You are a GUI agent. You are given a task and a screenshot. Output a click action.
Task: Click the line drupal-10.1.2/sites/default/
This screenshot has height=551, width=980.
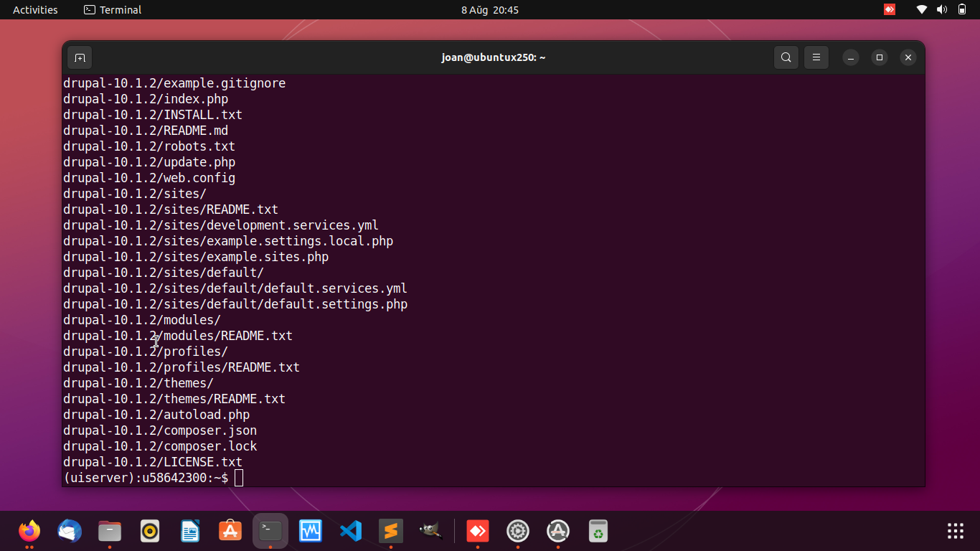(164, 273)
